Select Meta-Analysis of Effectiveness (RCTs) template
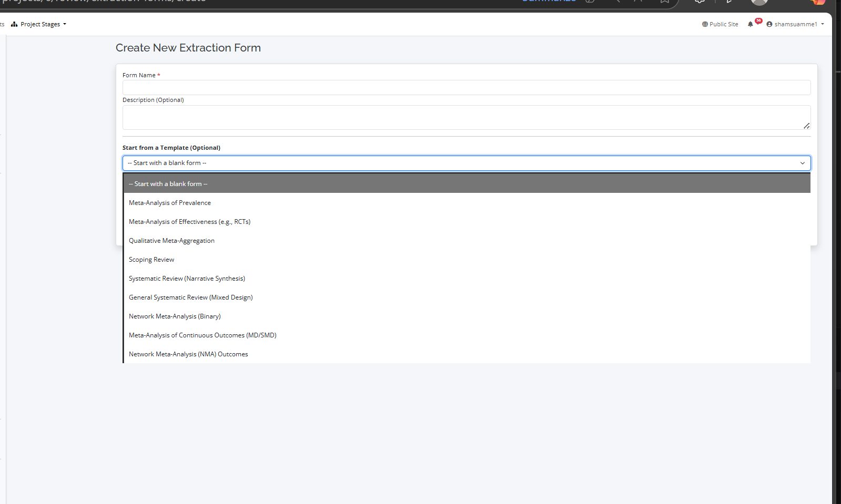Viewport: 841px width, 504px height. 189,222
